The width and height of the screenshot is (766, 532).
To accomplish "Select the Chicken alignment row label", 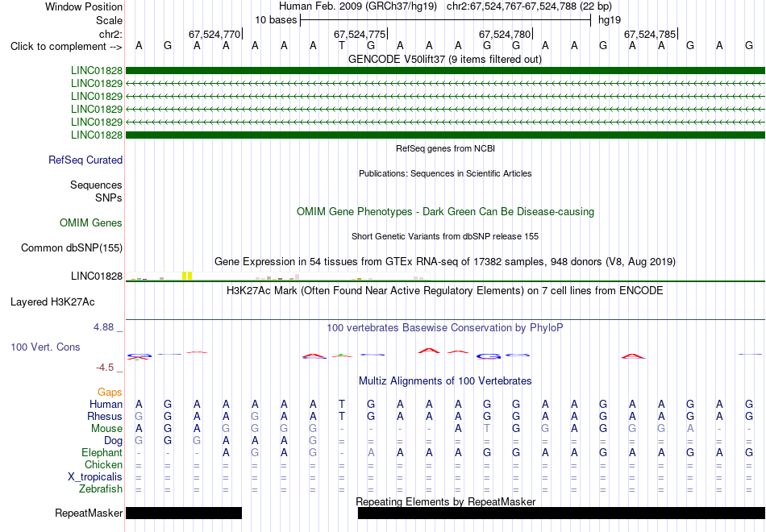I will (103, 464).
